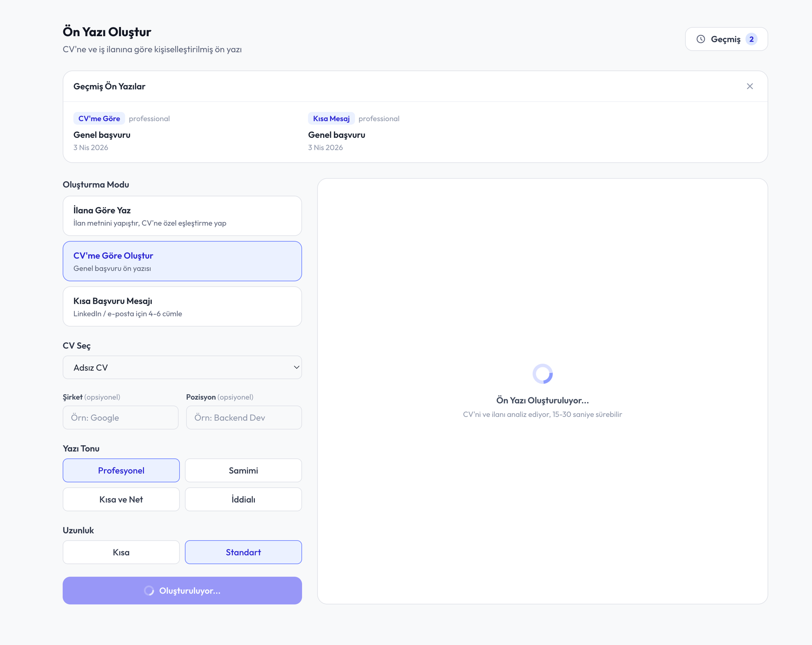Image resolution: width=812 pixels, height=645 pixels.
Task: Click the Oluşturuluyor... generate button
Action: click(x=182, y=590)
